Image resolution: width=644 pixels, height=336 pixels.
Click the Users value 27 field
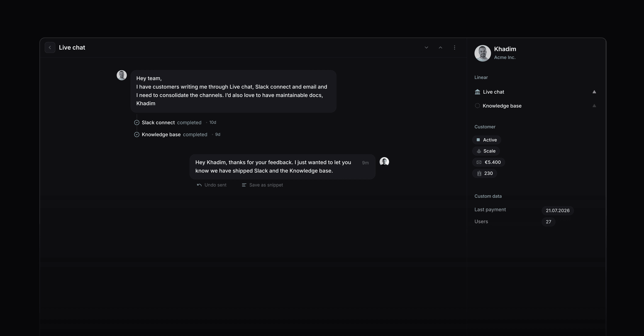point(548,222)
